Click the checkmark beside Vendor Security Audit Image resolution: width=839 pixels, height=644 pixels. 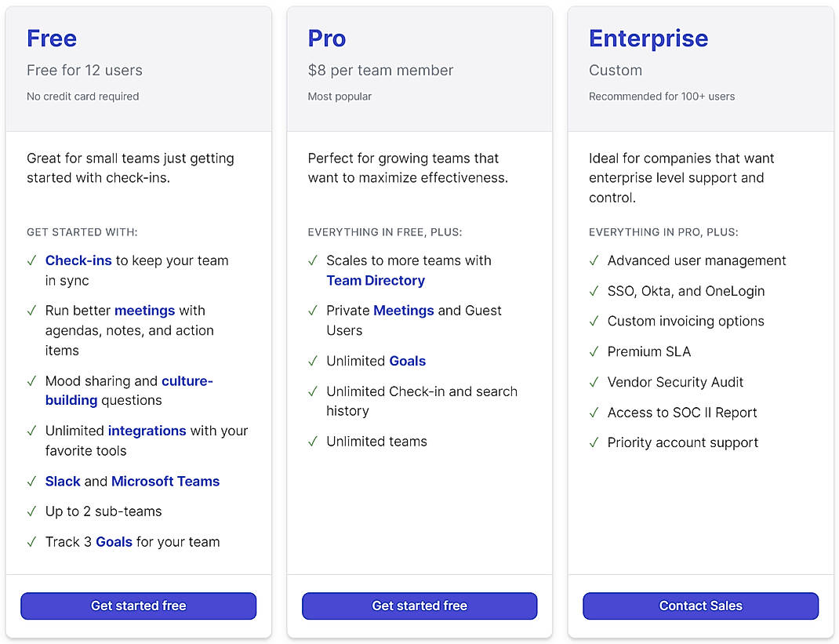point(594,382)
